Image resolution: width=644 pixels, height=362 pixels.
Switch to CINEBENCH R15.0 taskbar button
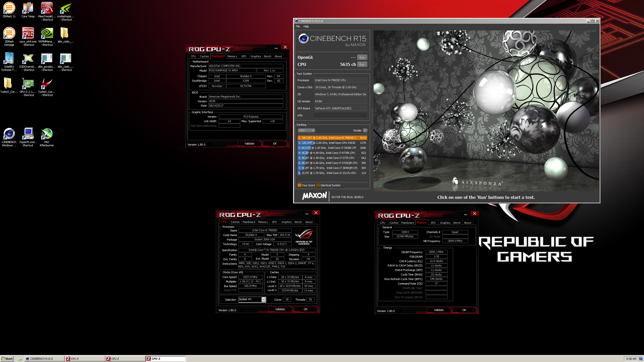tap(44, 359)
